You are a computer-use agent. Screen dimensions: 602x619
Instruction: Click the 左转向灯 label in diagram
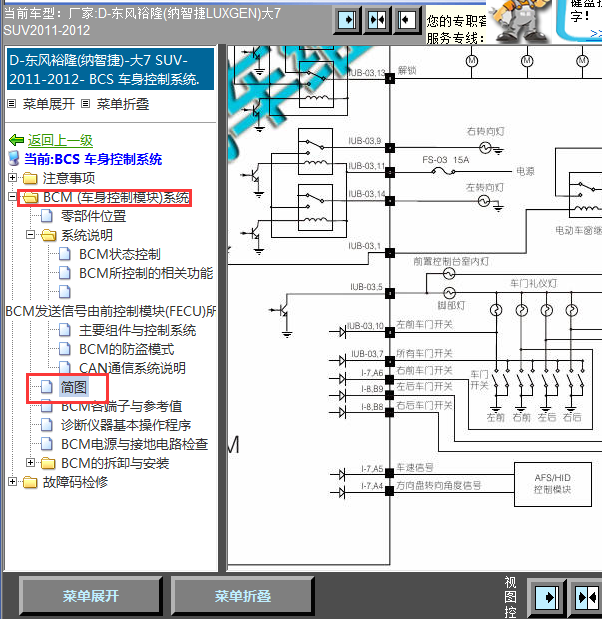point(485,187)
